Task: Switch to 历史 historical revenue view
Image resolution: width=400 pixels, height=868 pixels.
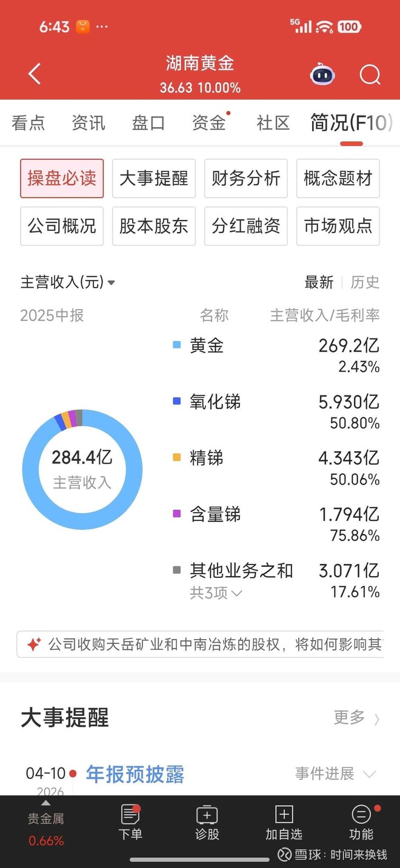Action: (365, 282)
